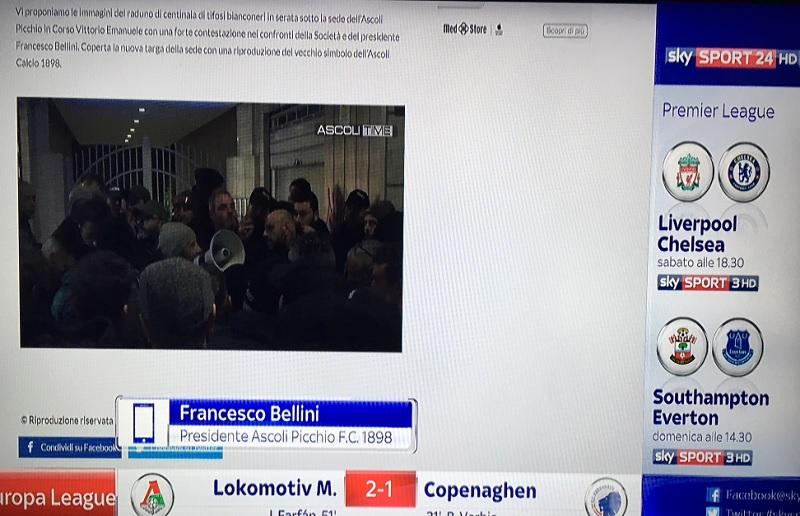Play the Ascoli TV video thumbnail
Screen dimensions: 800x516
211,225
